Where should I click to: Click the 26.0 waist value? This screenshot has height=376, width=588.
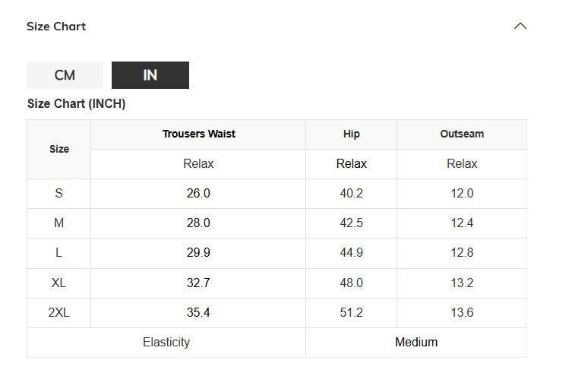coord(198,194)
